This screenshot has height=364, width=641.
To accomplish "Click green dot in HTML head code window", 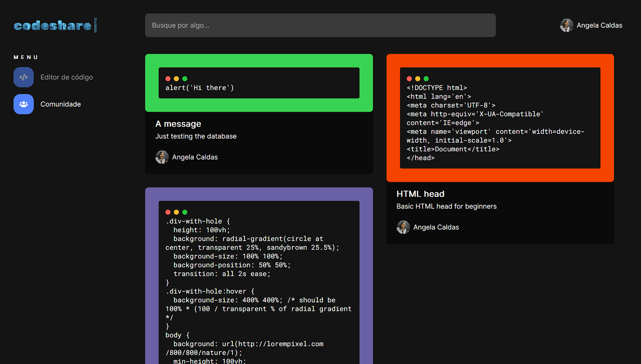I will coord(426,79).
